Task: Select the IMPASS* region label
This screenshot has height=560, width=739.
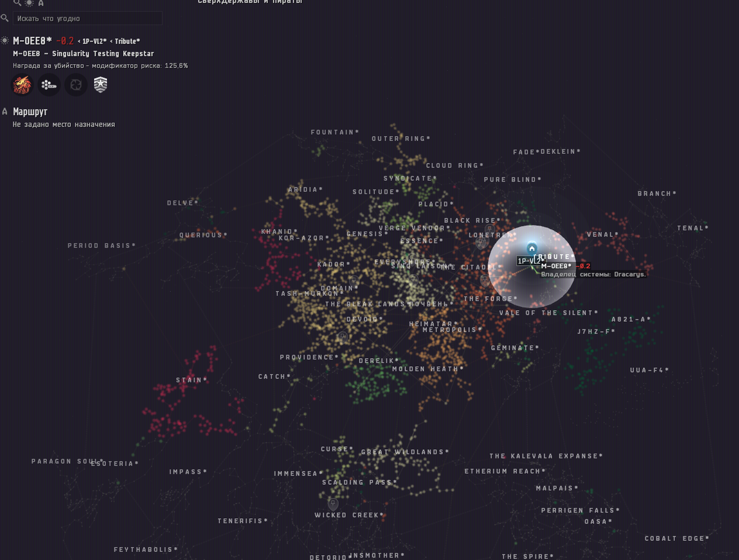Action: pos(188,473)
